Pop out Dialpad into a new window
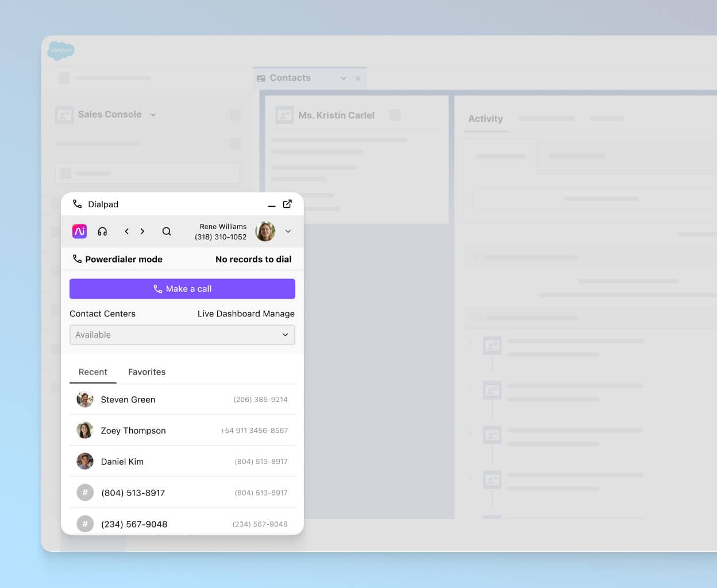 pos(287,203)
